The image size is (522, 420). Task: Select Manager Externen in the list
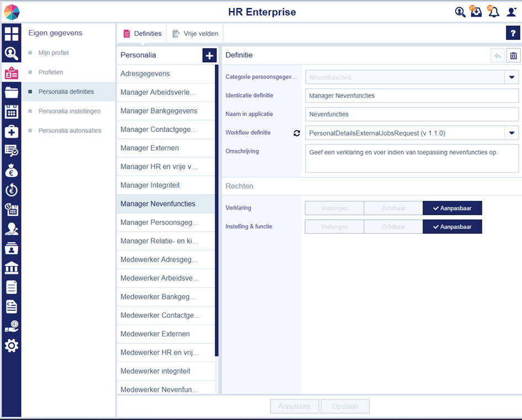166,148
